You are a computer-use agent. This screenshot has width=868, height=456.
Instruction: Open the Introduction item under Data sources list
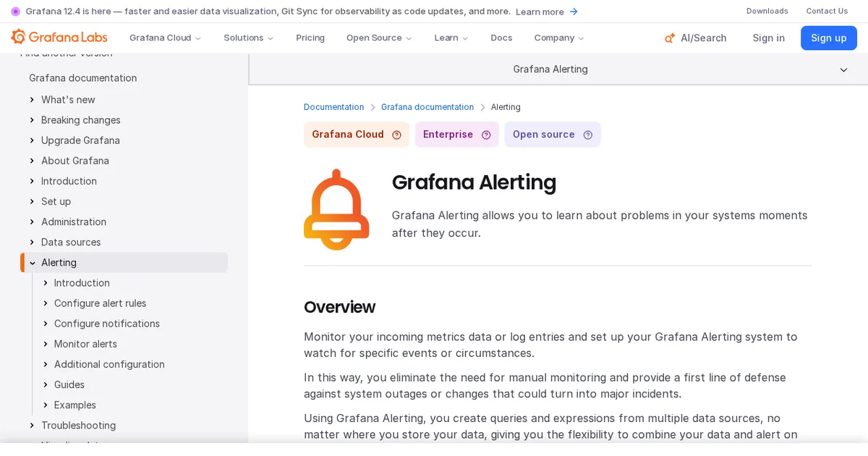point(69,181)
